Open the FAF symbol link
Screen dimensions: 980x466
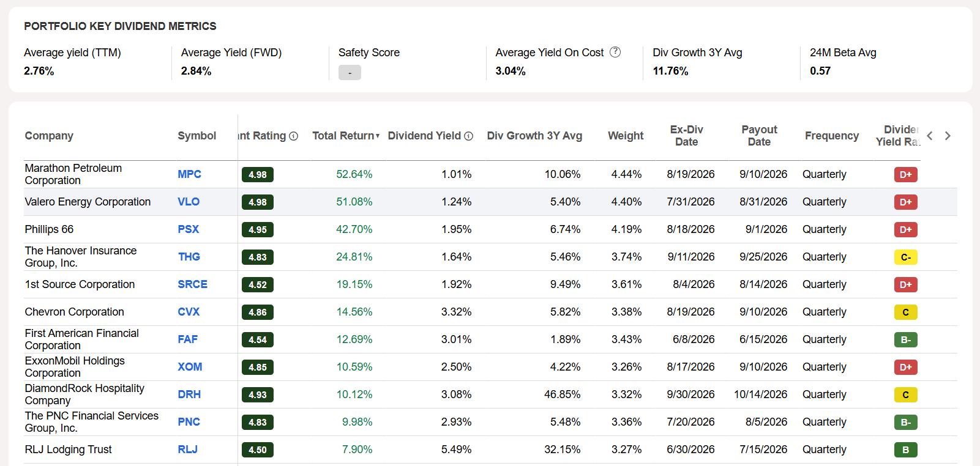pyautogui.click(x=188, y=339)
